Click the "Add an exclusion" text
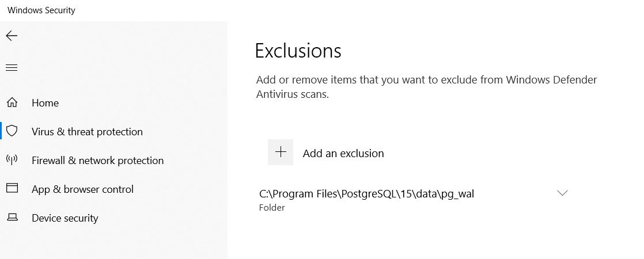The image size is (644, 259). click(x=343, y=154)
